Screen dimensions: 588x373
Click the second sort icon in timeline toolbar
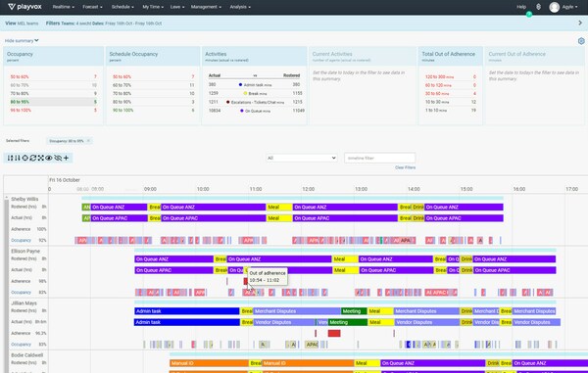(18, 158)
